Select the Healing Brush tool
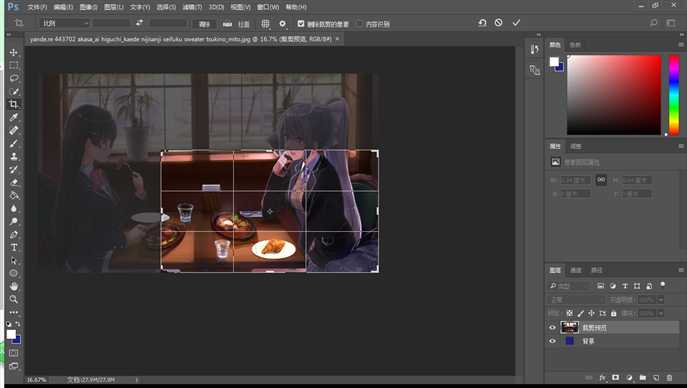 [x=14, y=130]
